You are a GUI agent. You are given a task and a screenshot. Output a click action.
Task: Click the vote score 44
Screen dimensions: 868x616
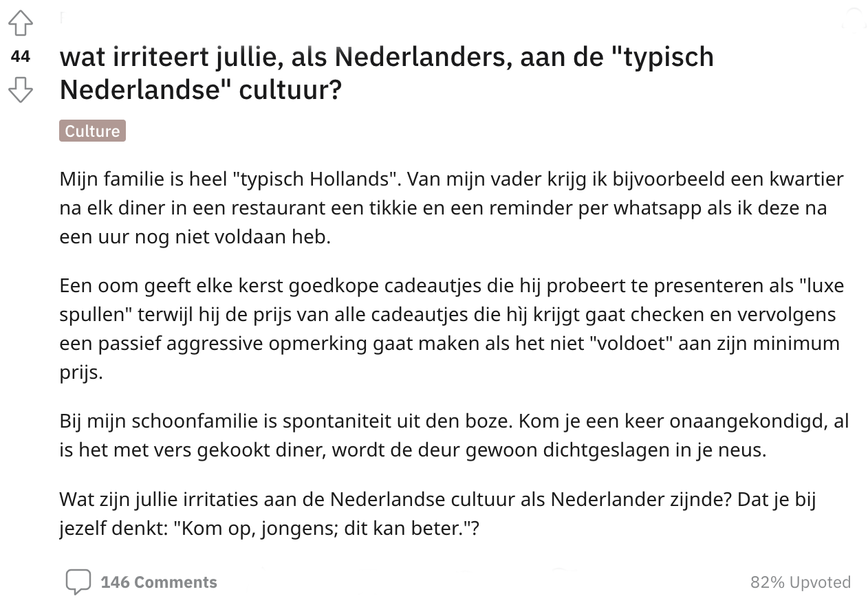pyautogui.click(x=21, y=56)
